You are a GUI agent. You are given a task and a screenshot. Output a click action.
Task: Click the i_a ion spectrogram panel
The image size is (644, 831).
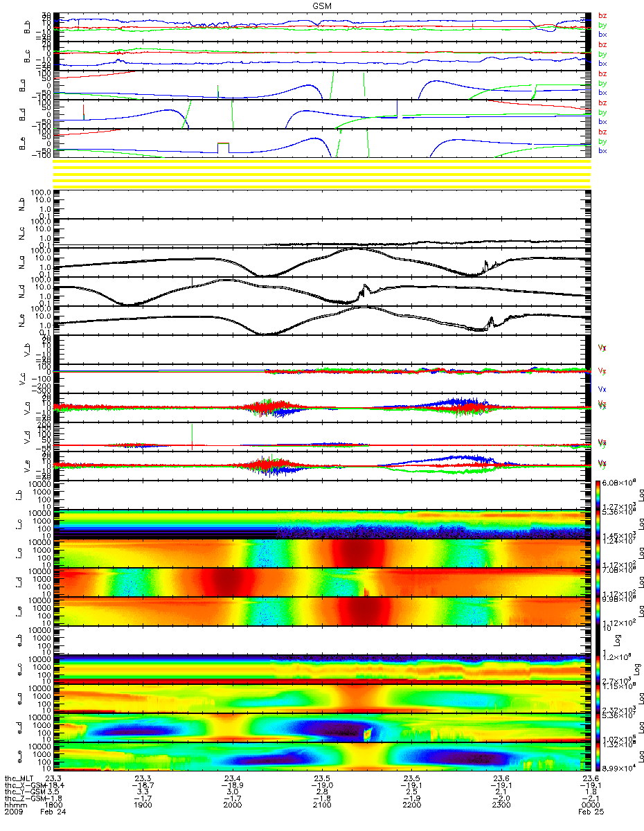(x=321, y=553)
